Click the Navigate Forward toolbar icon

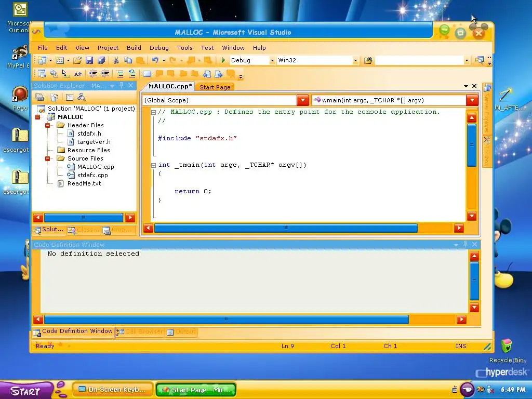point(219,74)
